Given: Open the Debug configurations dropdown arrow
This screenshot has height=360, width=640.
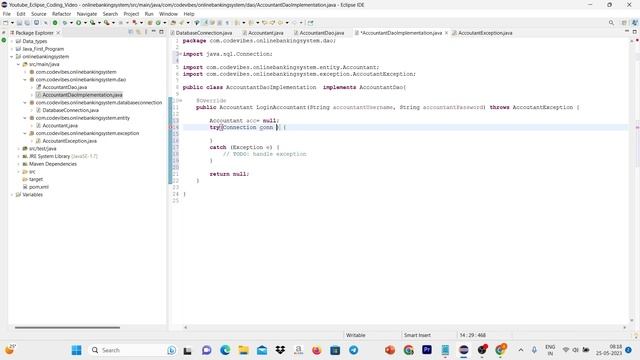Looking at the screenshot, I should click(x=71, y=23).
